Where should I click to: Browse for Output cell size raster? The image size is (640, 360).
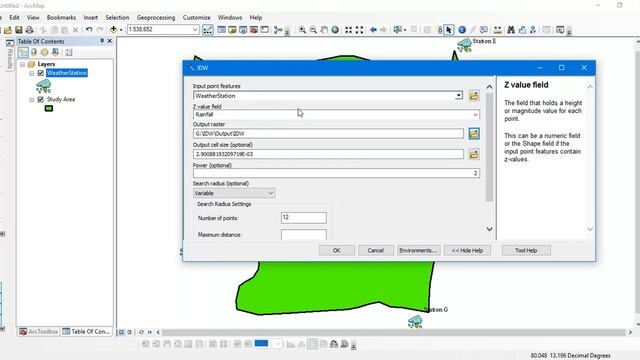[474, 154]
